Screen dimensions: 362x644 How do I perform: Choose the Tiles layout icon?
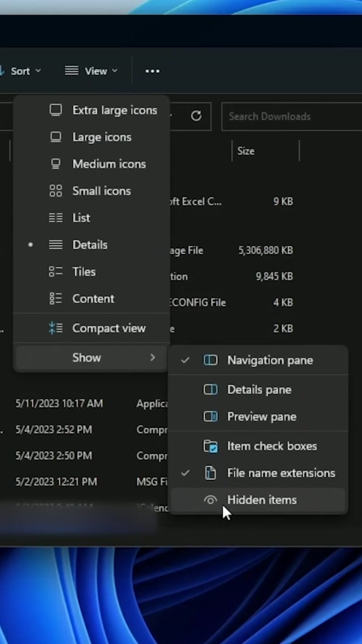[55, 272]
